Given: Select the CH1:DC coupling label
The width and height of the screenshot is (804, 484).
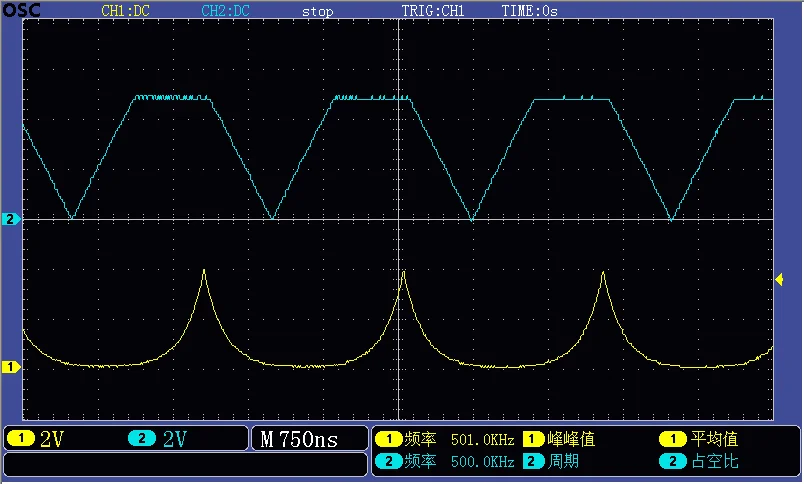Looking at the screenshot, I should (126, 11).
